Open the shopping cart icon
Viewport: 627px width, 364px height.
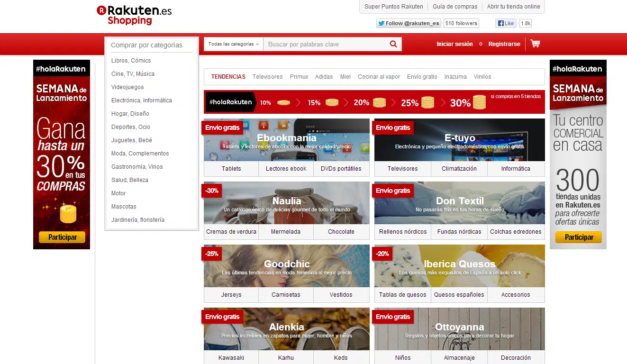coord(535,44)
